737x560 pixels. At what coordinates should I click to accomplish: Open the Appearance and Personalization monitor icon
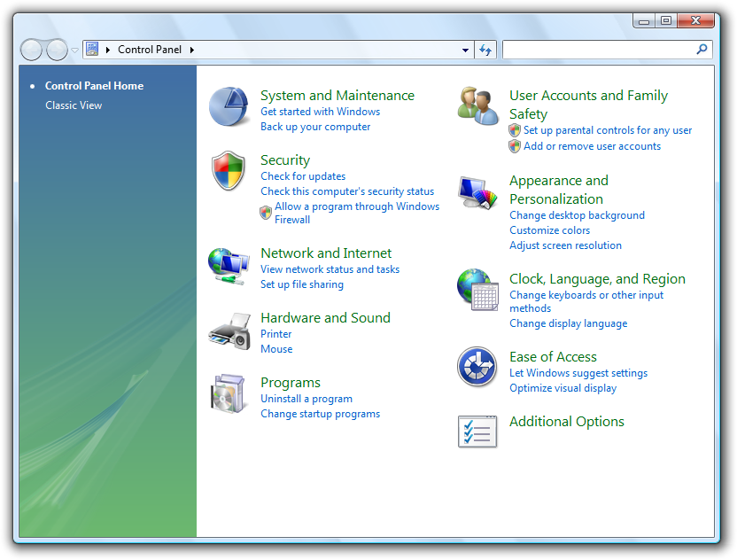(478, 192)
